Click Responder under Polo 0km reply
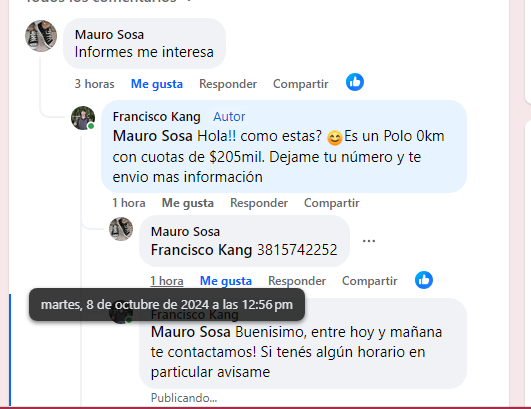 pos(259,203)
